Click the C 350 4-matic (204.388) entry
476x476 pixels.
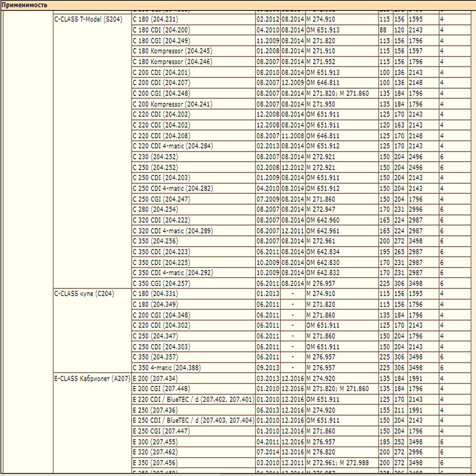(x=167, y=368)
